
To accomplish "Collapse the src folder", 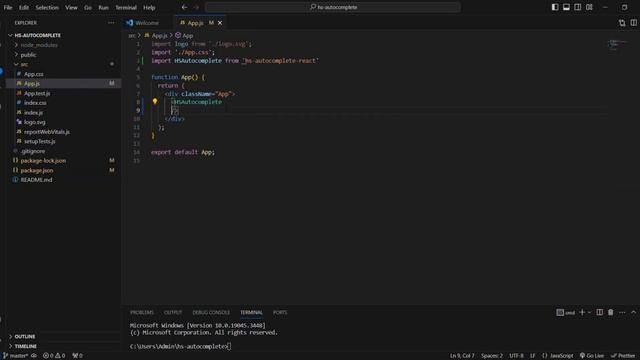I will pyautogui.click(x=24, y=64).
